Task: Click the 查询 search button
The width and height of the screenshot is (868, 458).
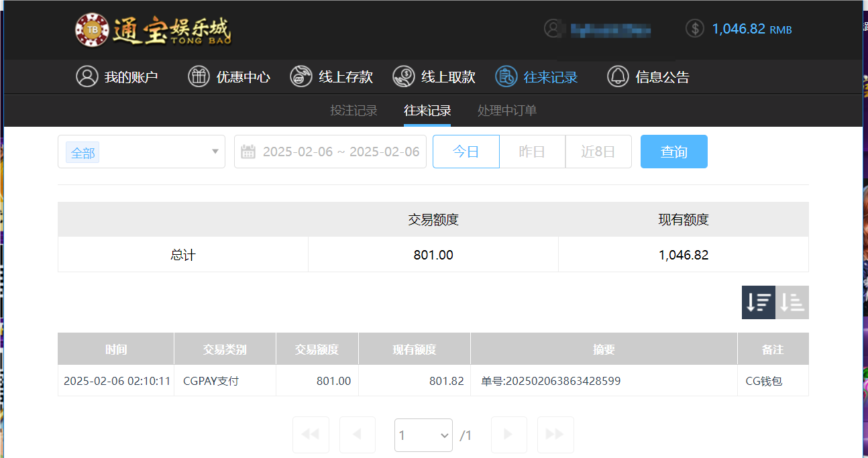Action: click(673, 152)
